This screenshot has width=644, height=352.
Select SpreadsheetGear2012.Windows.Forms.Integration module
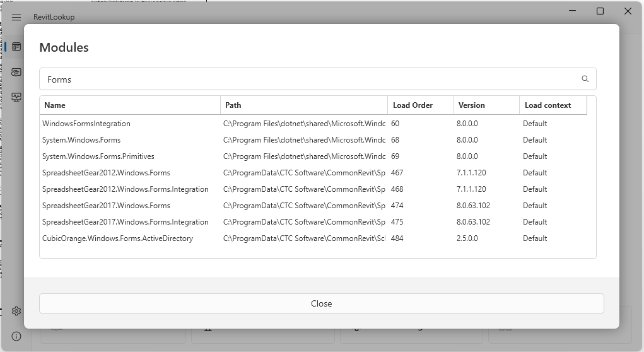126,189
